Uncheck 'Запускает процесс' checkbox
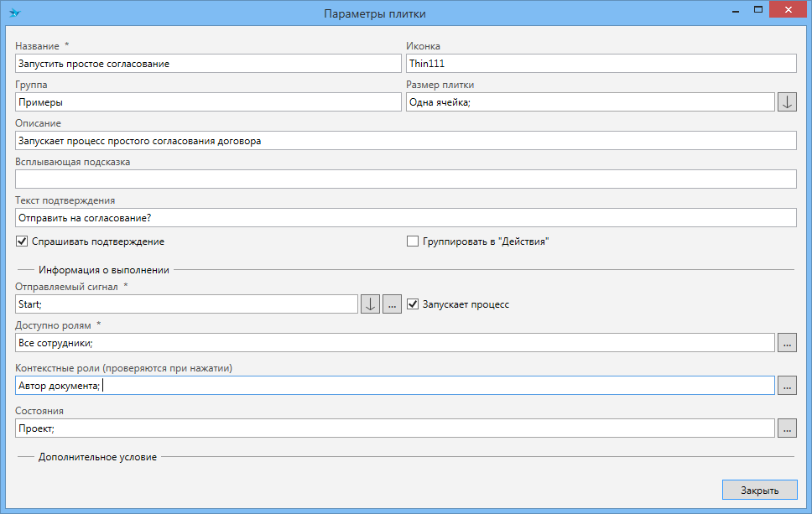The image size is (812, 514). 413,304
